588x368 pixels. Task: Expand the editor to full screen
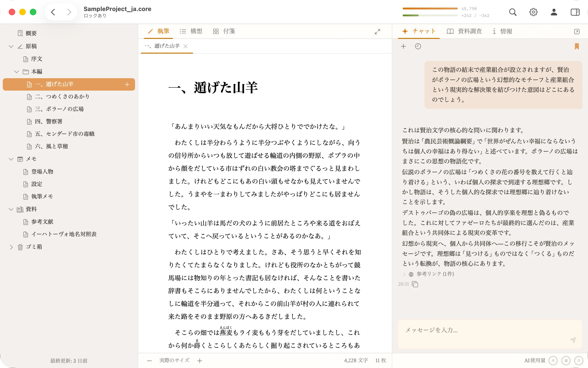pyautogui.click(x=377, y=32)
